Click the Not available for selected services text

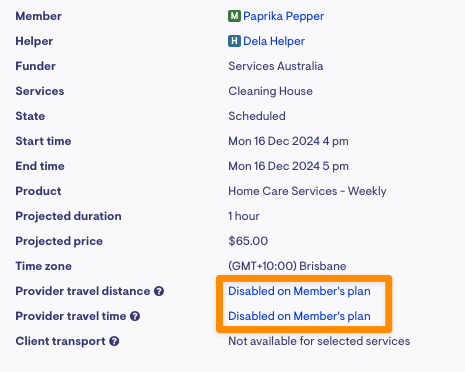point(319,341)
